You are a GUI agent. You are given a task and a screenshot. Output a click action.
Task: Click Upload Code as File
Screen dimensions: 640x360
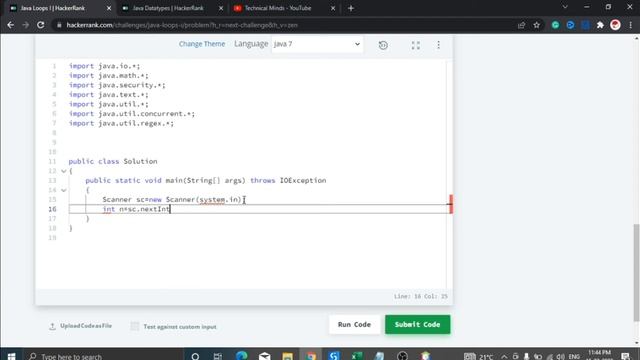81,326
